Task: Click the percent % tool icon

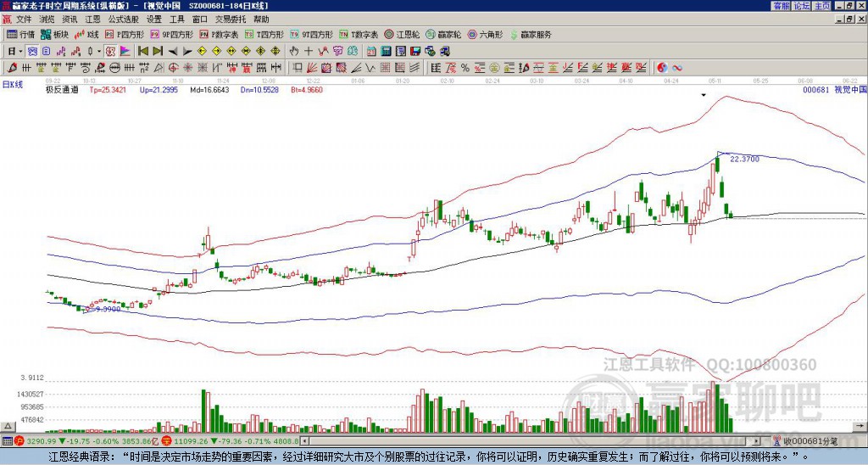Action: (x=465, y=68)
